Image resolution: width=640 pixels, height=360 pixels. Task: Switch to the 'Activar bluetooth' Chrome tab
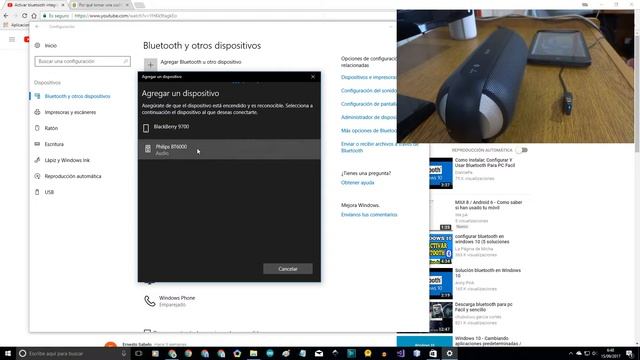pos(36,5)
